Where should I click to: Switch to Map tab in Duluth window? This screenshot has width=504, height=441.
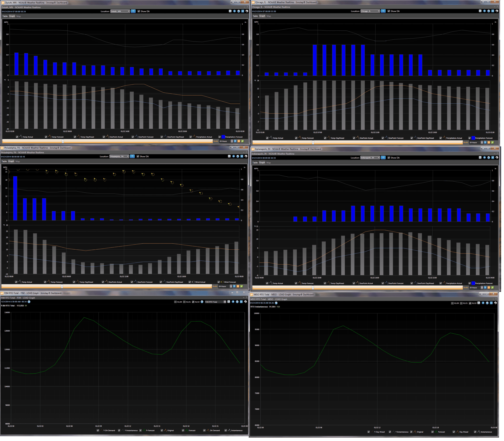click(19, 16)
